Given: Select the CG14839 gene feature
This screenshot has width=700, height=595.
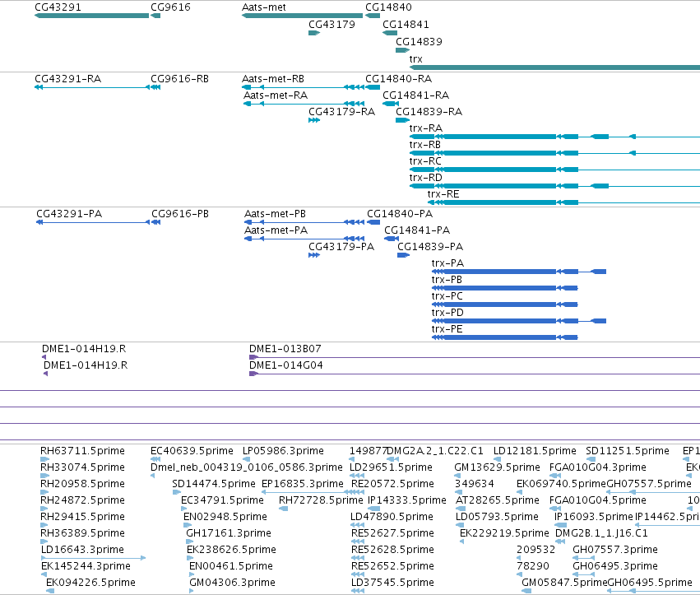Looking at the screenshot, I should click(403, 50).
